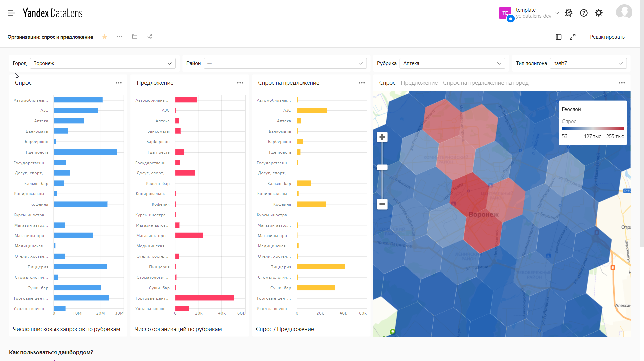Expand the Город dropdown showing Воронеж
The image size is (644, 361).
tap(103, 63)
